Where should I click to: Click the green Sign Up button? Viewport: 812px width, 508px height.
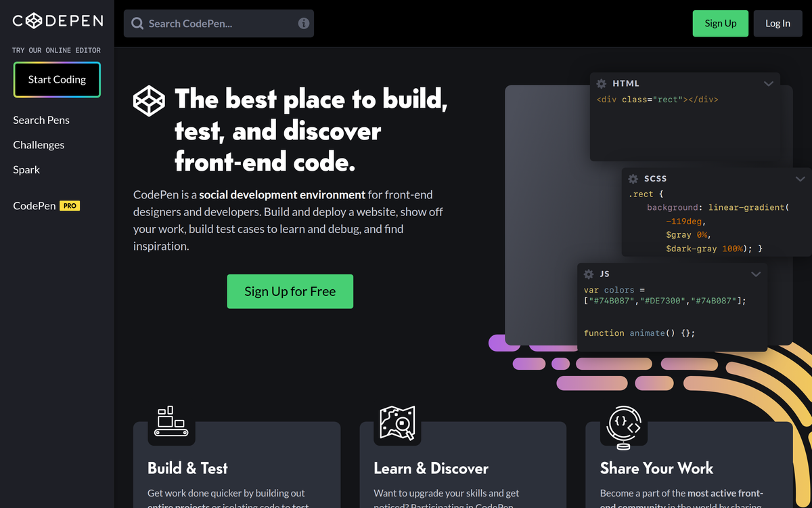(720, 23)
